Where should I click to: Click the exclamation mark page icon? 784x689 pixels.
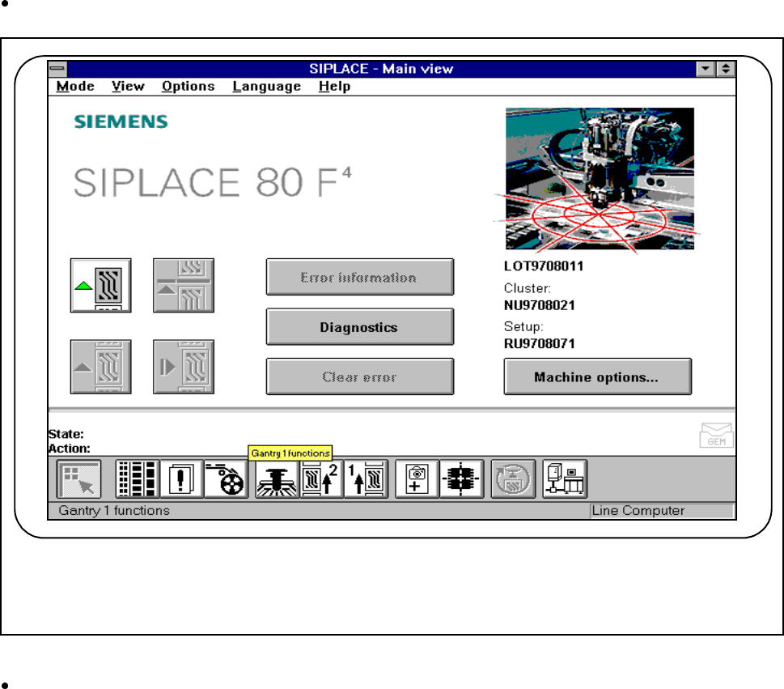coord(181,479)
